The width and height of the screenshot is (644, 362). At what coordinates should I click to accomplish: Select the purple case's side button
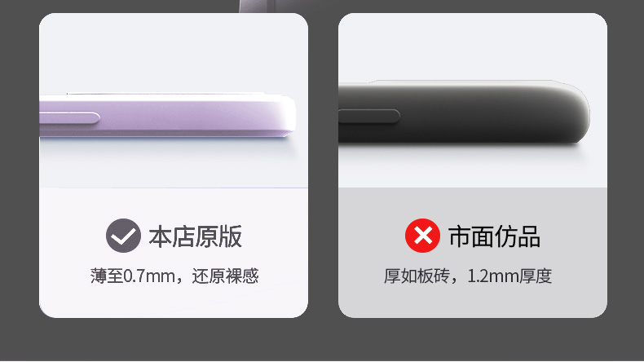pyautogui.click(x=70, y=118)
